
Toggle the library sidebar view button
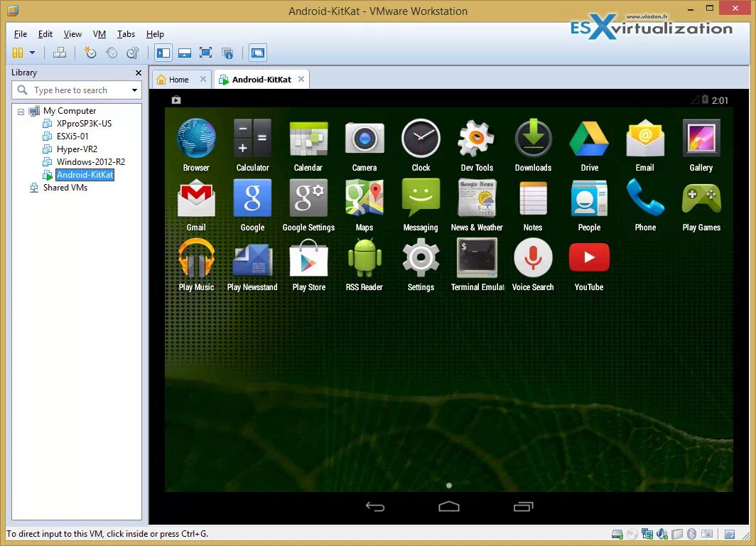coord(163,53)
